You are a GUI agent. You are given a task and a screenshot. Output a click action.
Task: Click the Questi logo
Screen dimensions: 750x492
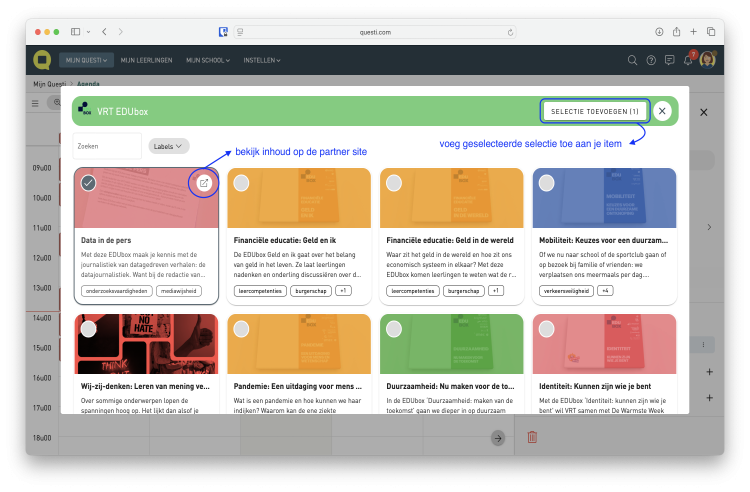pos(42,60)
